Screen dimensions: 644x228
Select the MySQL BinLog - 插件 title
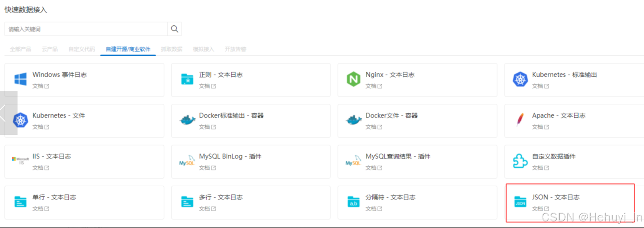click(x=230, y=156)
